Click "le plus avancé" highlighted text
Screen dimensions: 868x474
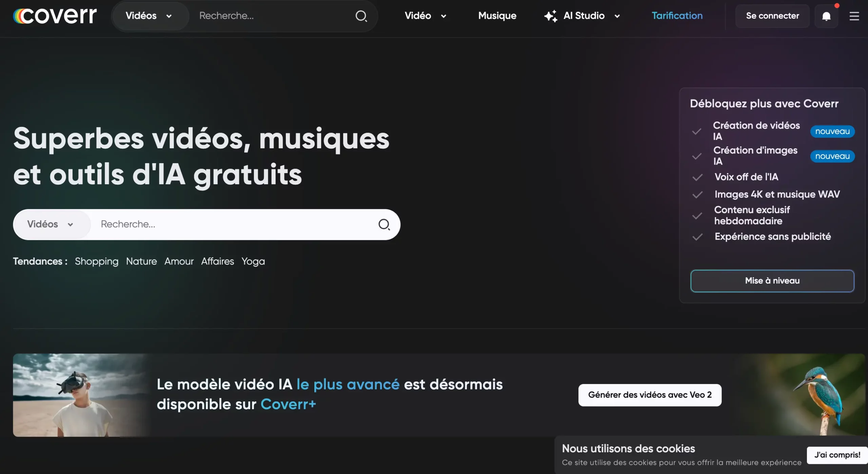[x=348, y=384]
